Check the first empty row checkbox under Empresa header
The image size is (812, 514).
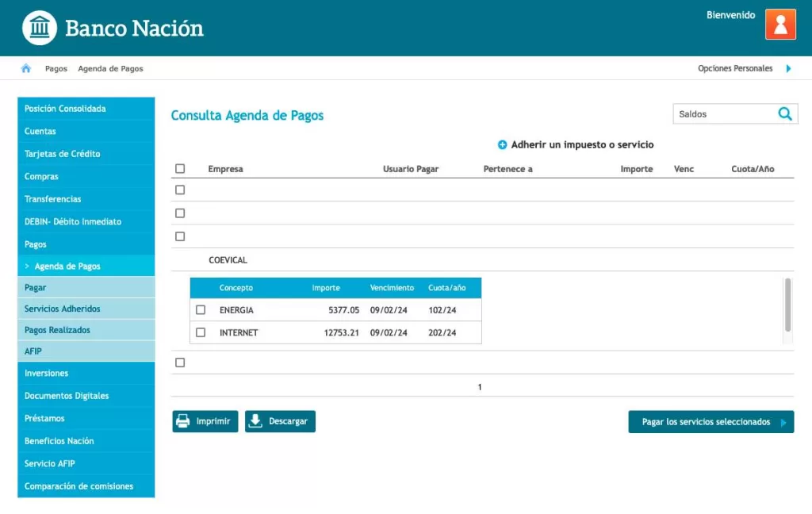coord(180,190)
